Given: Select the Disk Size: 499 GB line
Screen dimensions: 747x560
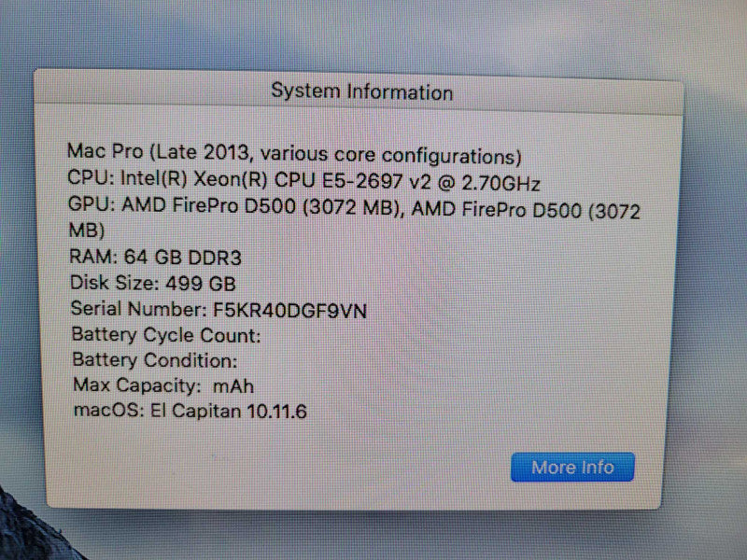Looking at the screenshot, I should tap(153, 283).
